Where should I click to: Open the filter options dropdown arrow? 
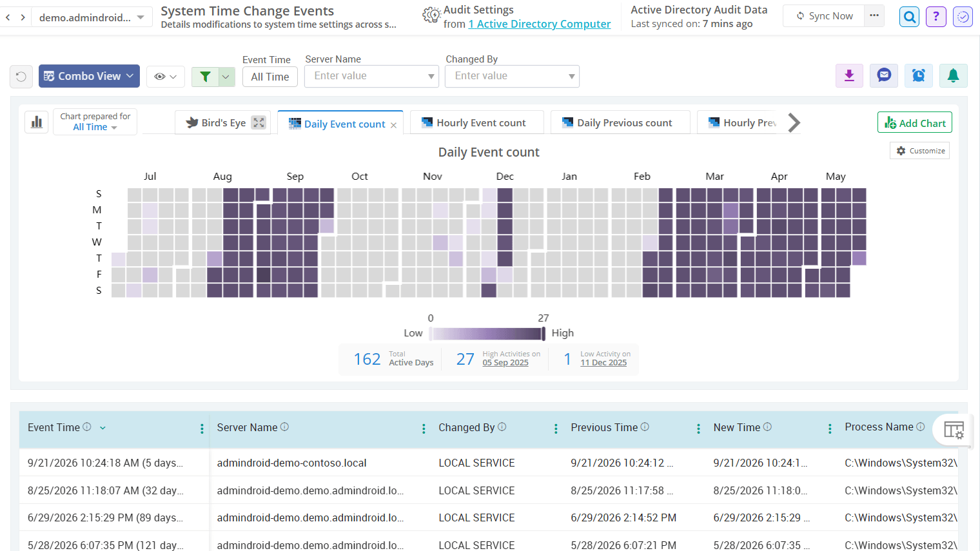point(226,77)
